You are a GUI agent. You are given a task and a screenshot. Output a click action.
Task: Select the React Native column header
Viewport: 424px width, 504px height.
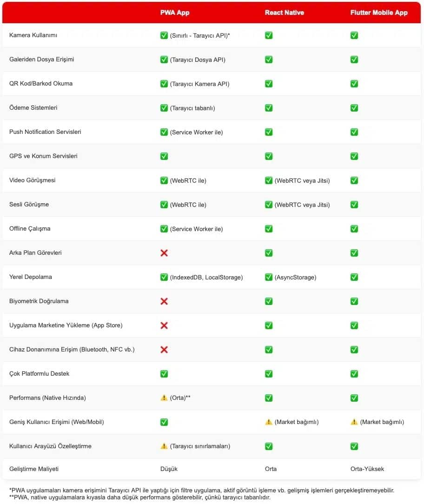tap(284, 13)
